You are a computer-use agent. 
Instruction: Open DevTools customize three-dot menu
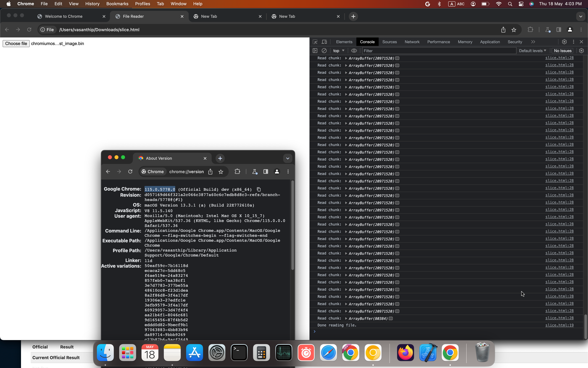(x=573, y=42)
